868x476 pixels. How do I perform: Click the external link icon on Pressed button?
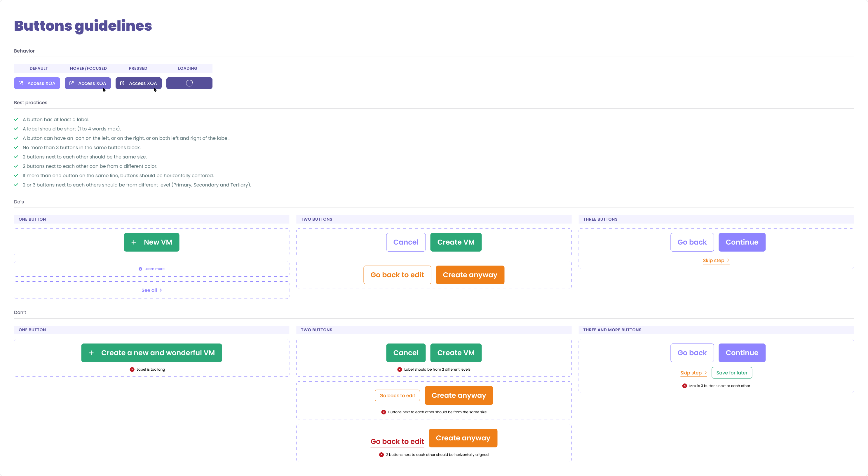(123, 83)
